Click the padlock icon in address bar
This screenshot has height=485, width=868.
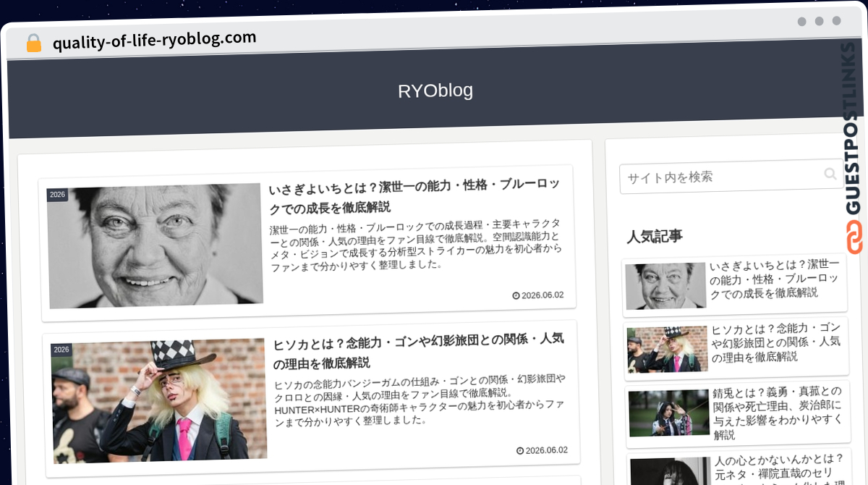click(33, 43)
